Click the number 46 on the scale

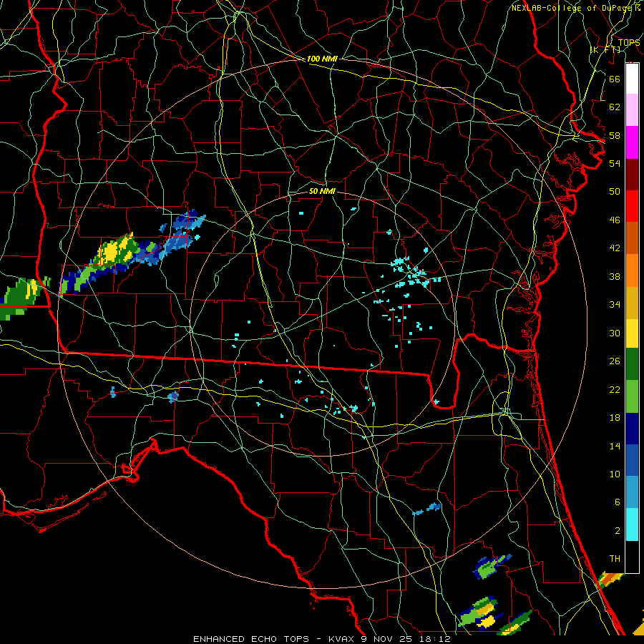tap(615, 220)
